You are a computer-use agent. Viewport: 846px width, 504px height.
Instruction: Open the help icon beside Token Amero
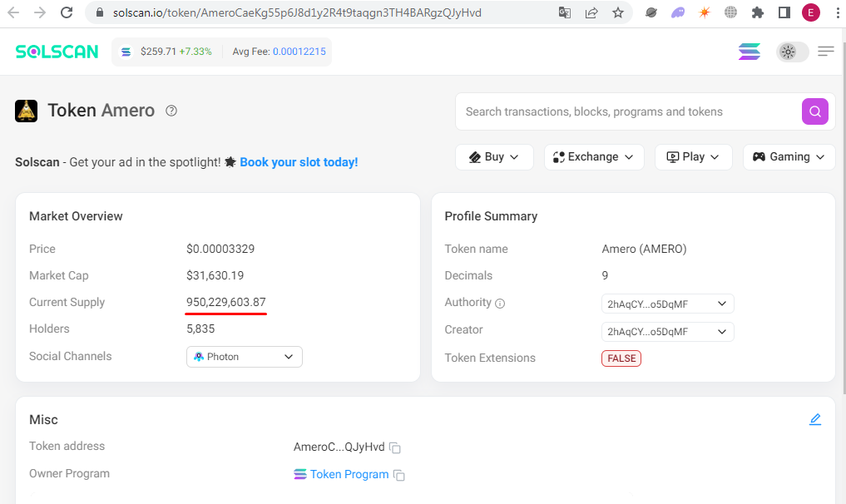click(x=171, y=111)
